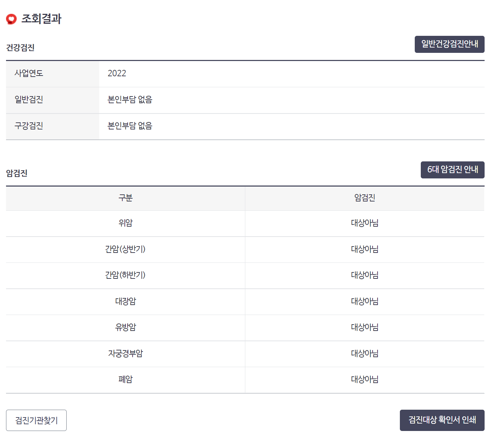Click the 일반검진 row label
This screenshot has height=448, width=497.
click(x=29, y=99)
